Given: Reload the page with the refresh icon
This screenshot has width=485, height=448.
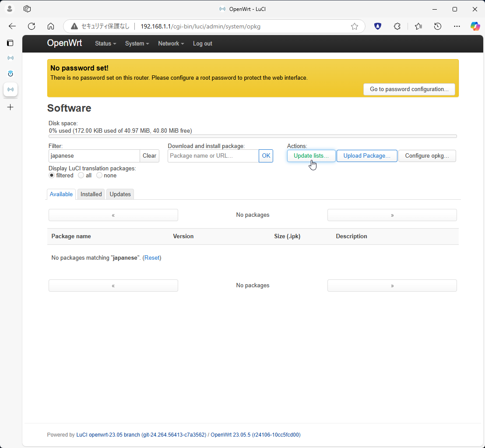Looking at the screenshot, I should [32, 26].
